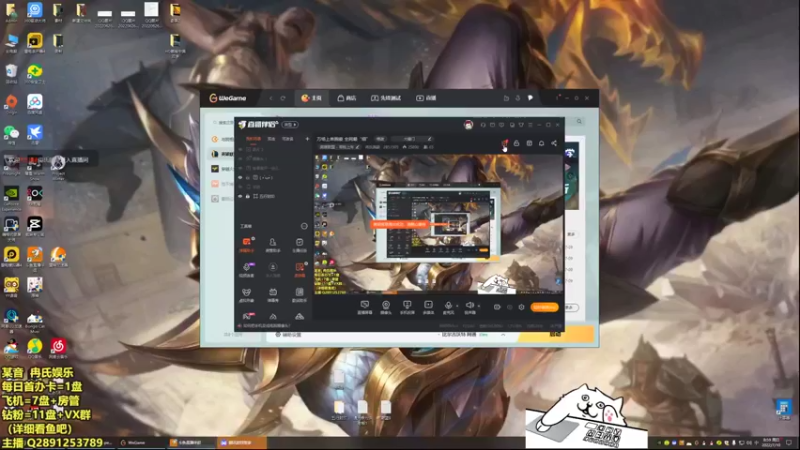Expand speaker options arrow
The width and height of the screenshot is (800, 450).
pos(479,306)
